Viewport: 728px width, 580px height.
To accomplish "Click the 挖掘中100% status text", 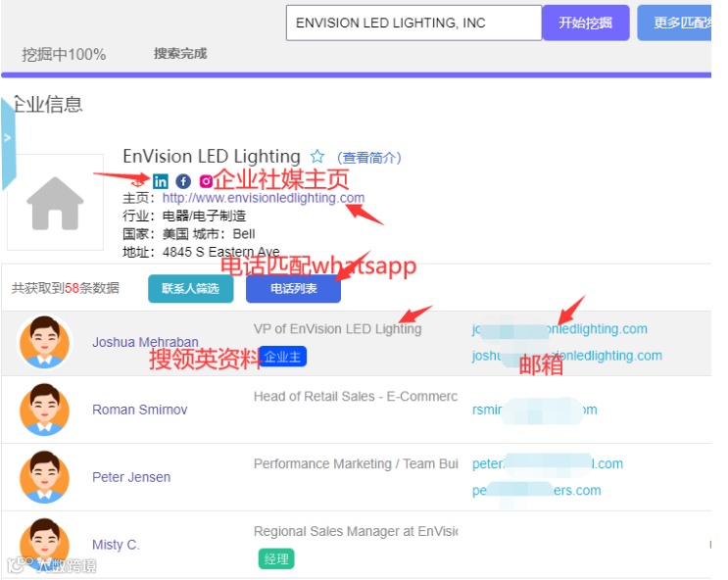I will coord(64,54).
